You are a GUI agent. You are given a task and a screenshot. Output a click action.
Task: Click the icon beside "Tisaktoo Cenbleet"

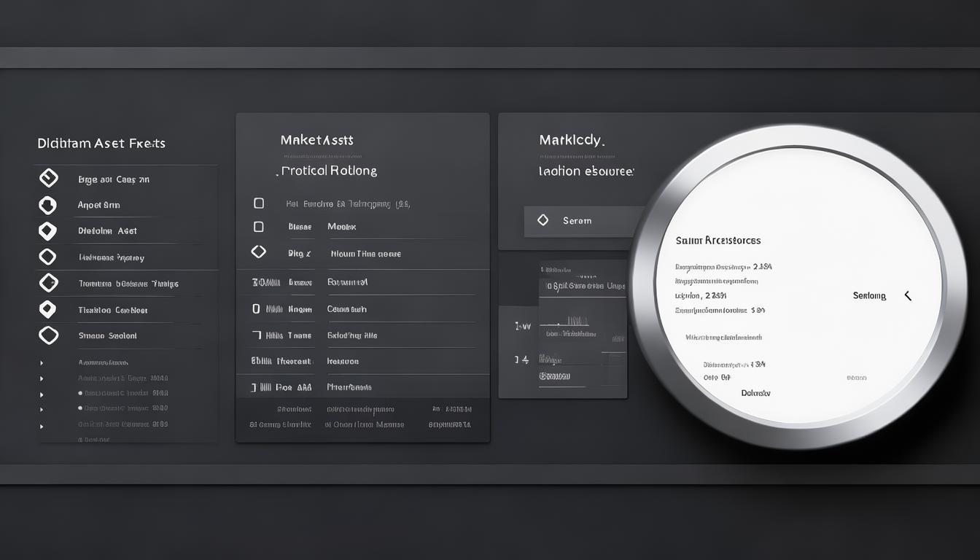(47, 309)
